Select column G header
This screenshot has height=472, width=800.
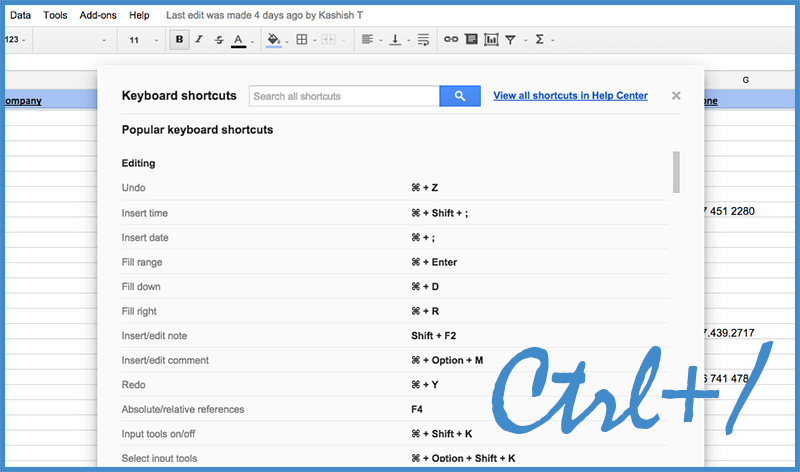pos(745,80)
